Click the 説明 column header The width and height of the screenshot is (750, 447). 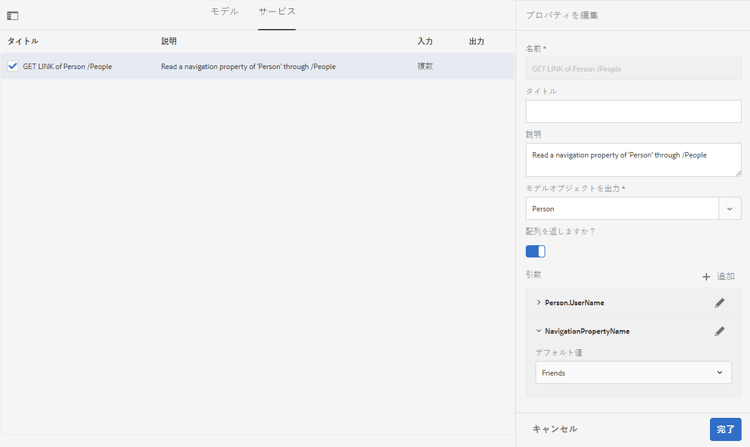pyautogui.click(x=169, y=41)
